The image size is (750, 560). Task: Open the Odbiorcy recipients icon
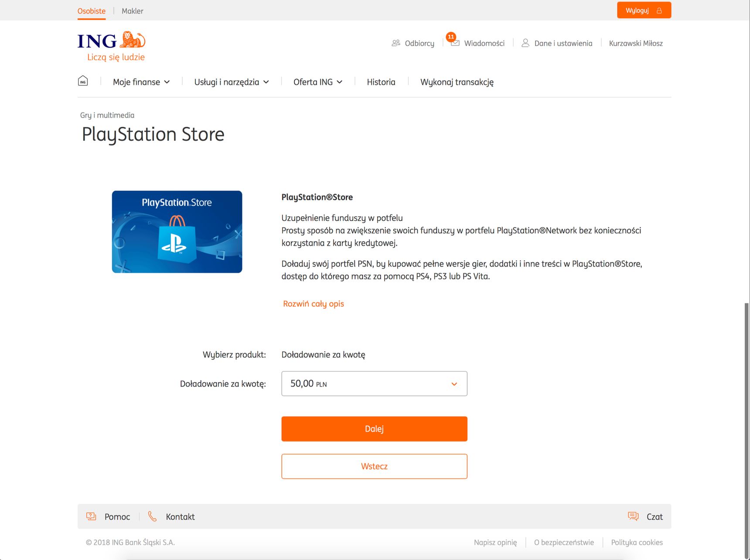[x=396, y=43]
